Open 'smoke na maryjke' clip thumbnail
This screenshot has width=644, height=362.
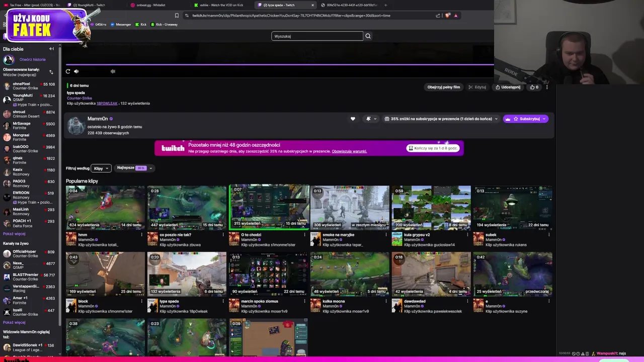[350, 208]
